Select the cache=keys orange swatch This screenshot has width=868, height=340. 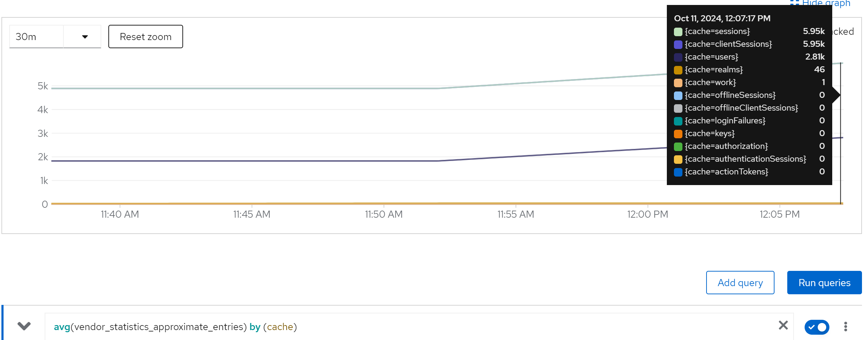point(678,134)
